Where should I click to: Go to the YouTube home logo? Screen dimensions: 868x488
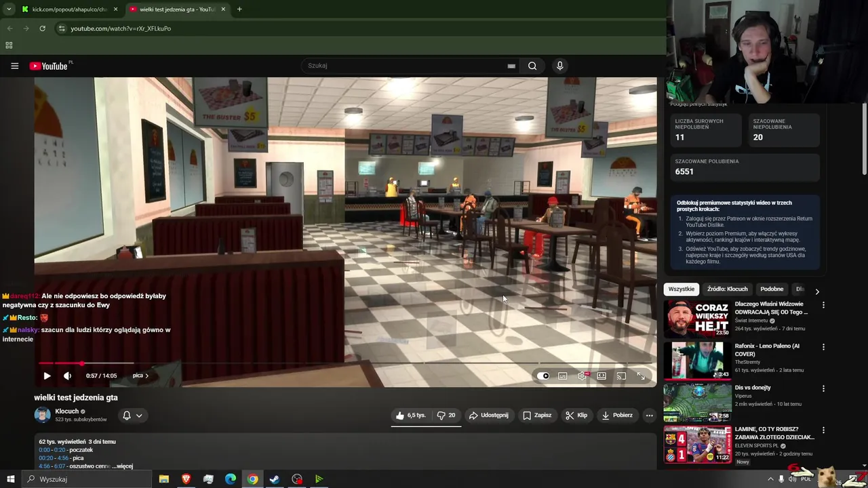pyautogui.click(x=49, y=66)
